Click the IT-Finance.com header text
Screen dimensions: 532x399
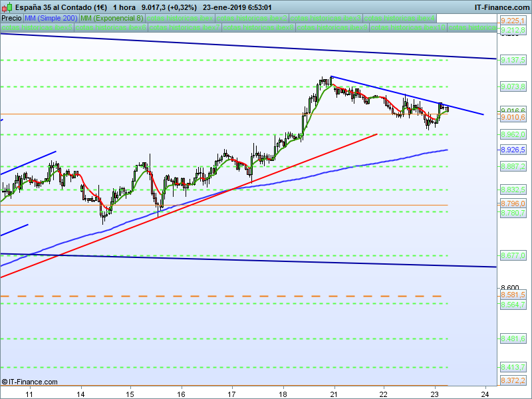coord(501,7)
